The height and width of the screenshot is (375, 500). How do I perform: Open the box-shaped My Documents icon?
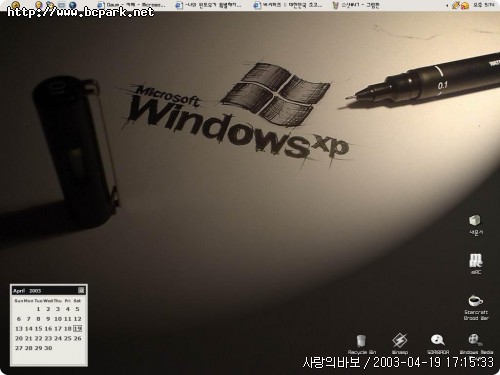(x=476, y=225)
